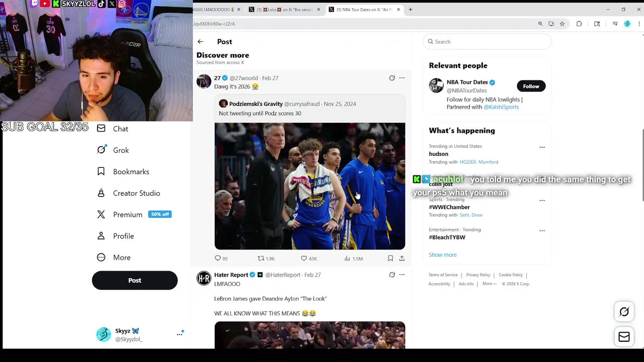Open the Chrome three-dot menu
The image size is (644, 362).
pos(639,24)
